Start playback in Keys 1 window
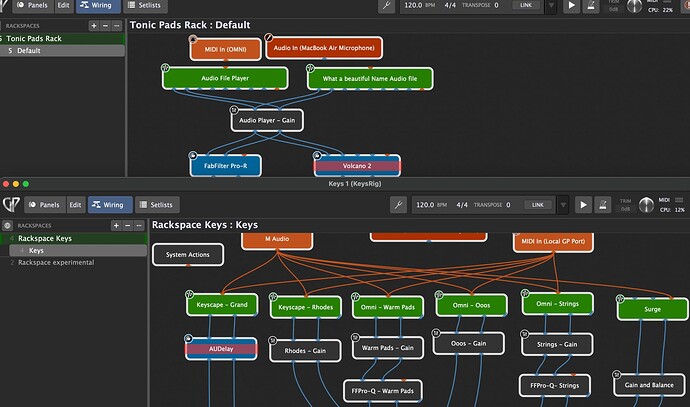 tap(583, 205)
